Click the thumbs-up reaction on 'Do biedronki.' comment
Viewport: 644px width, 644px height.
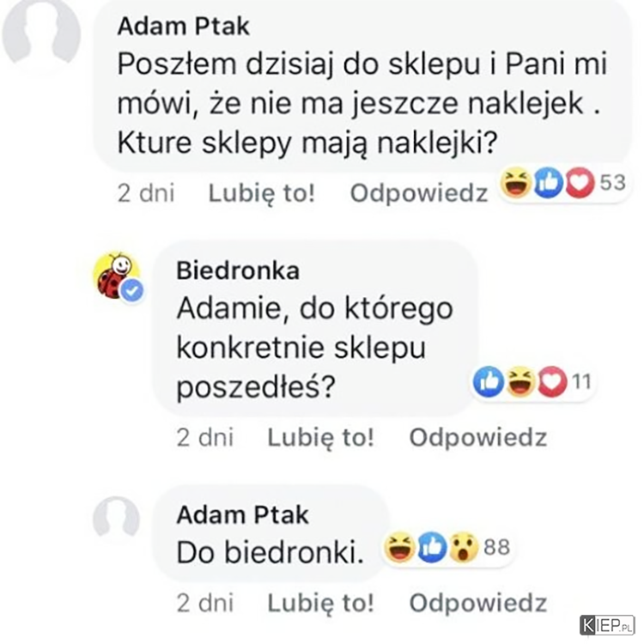point(432,547)
